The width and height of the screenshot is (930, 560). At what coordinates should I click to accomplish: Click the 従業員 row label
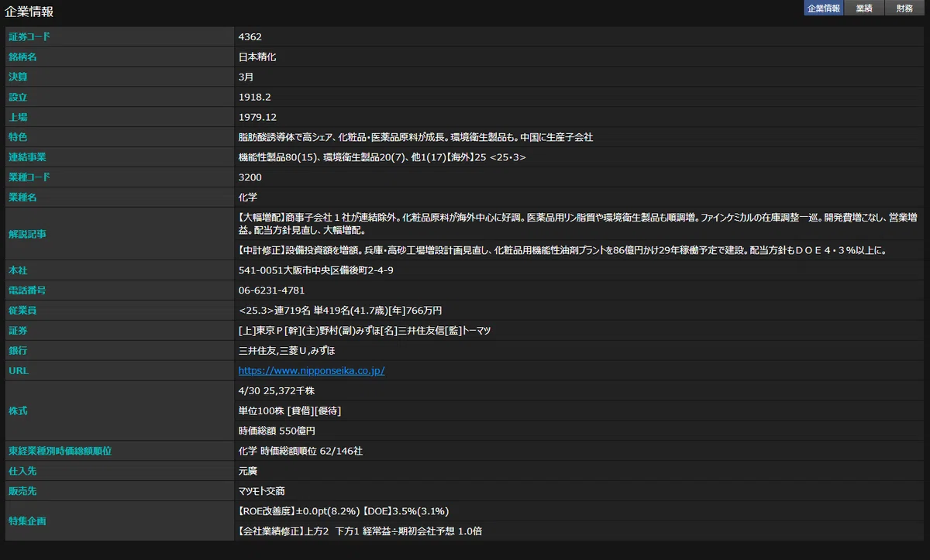click(x=22, y=311)
